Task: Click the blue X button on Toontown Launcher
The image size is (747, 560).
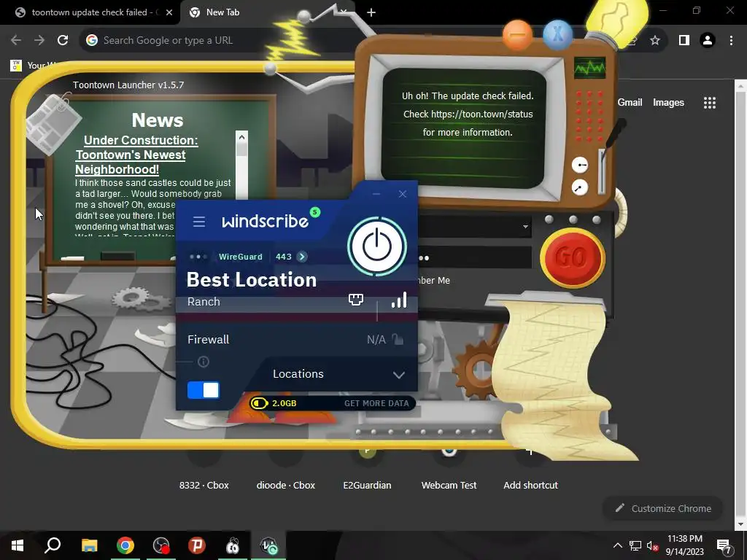Action: pos(558,35)
